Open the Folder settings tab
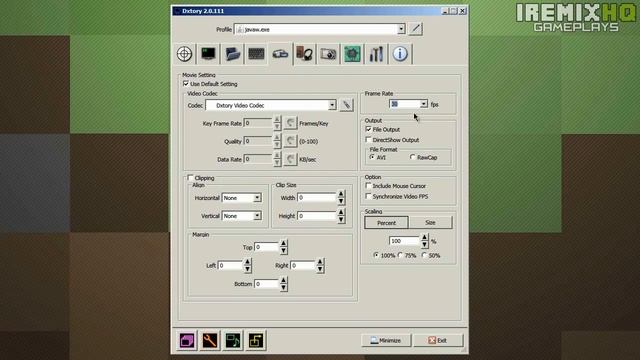640x360 pixels. [x=232, y=54]
